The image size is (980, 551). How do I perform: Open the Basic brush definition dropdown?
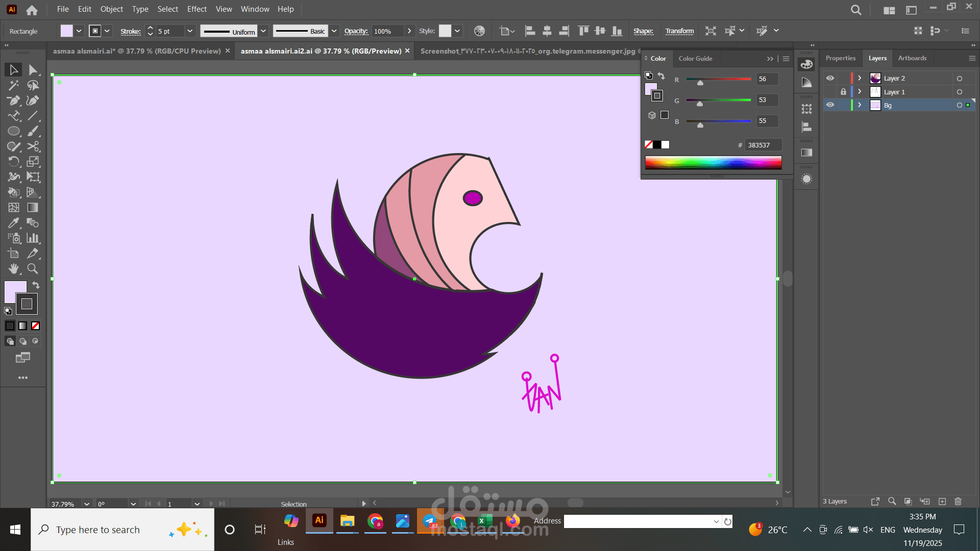[x=334, y=31]
